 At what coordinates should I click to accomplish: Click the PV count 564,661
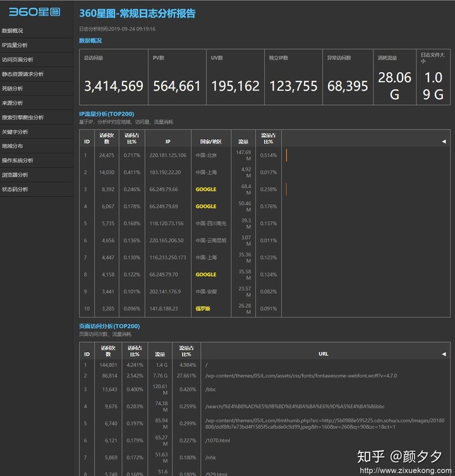[177, 86]
